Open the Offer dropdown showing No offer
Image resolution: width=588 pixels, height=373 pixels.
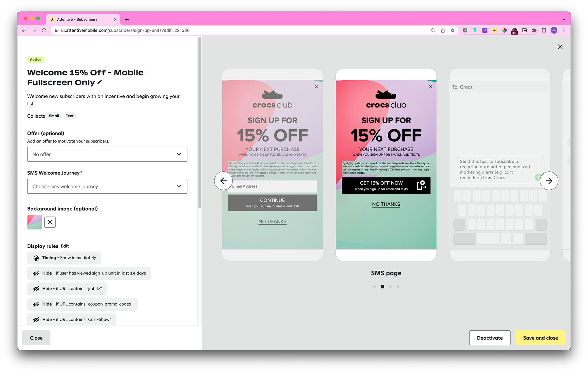click(x=107, y=154)
